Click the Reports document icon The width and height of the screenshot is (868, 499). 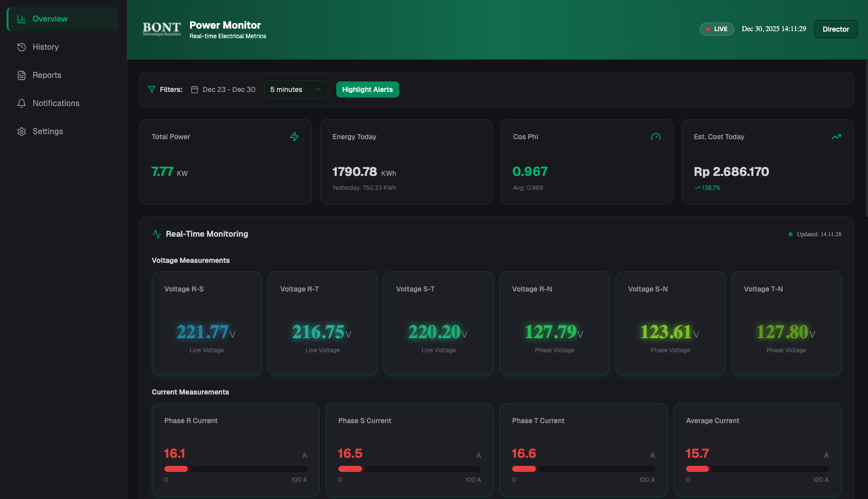(22, 75)
